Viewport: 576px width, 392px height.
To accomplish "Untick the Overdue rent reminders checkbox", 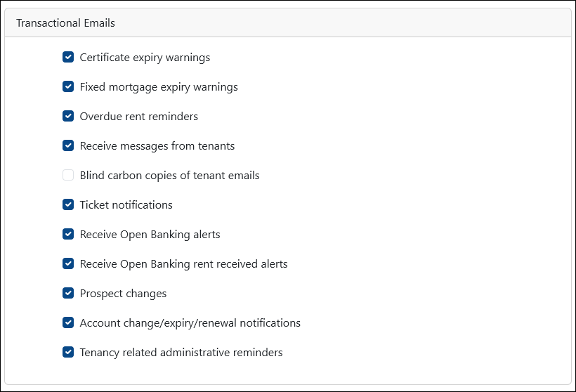I will click(x=68, y=116).
